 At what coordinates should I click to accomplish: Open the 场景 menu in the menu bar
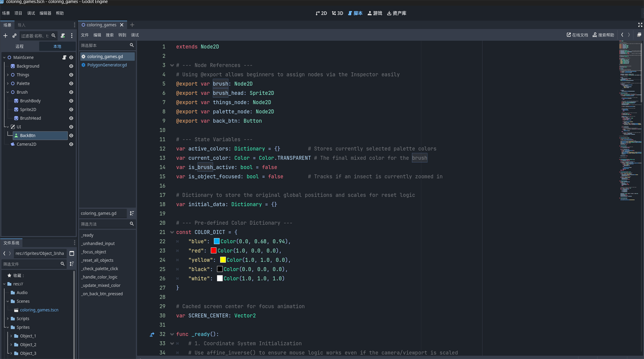click(6, 13)
